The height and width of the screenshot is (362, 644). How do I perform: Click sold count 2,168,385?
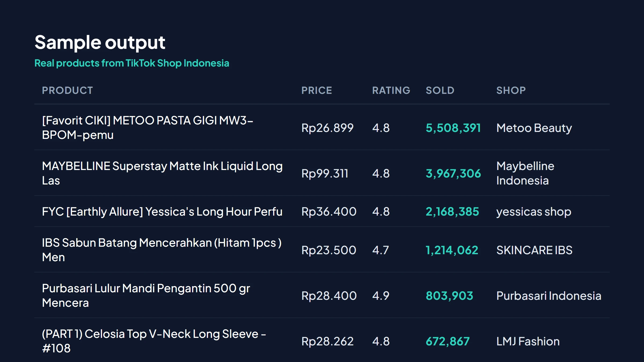coord(452,212)
